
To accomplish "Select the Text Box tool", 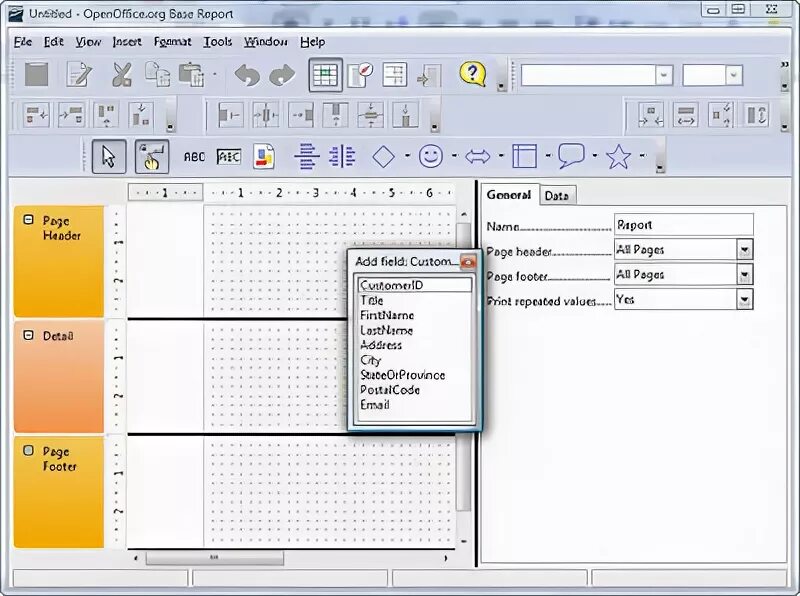I will (x=227, y=157).
